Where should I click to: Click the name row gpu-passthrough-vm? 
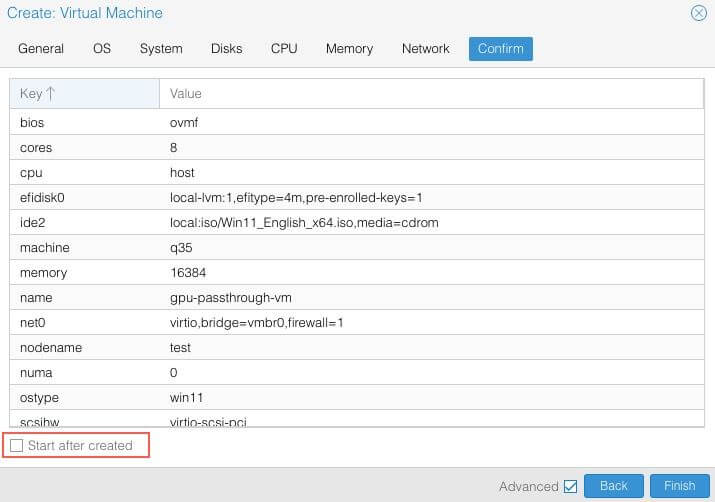pos(356,298)
